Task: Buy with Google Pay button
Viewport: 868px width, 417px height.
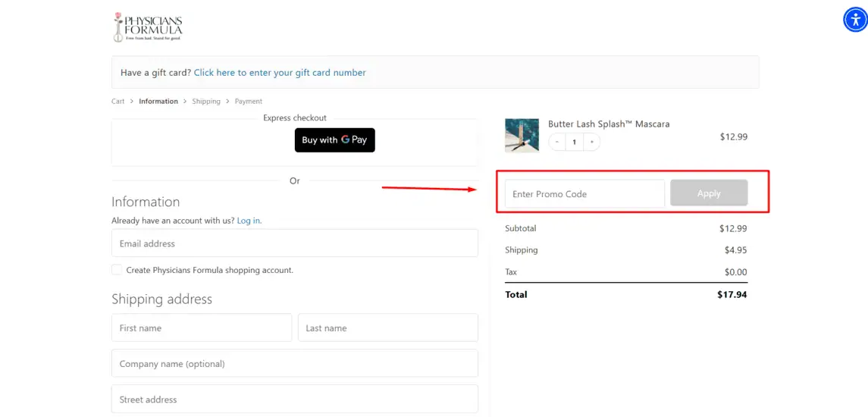Action: click(335, 140)
